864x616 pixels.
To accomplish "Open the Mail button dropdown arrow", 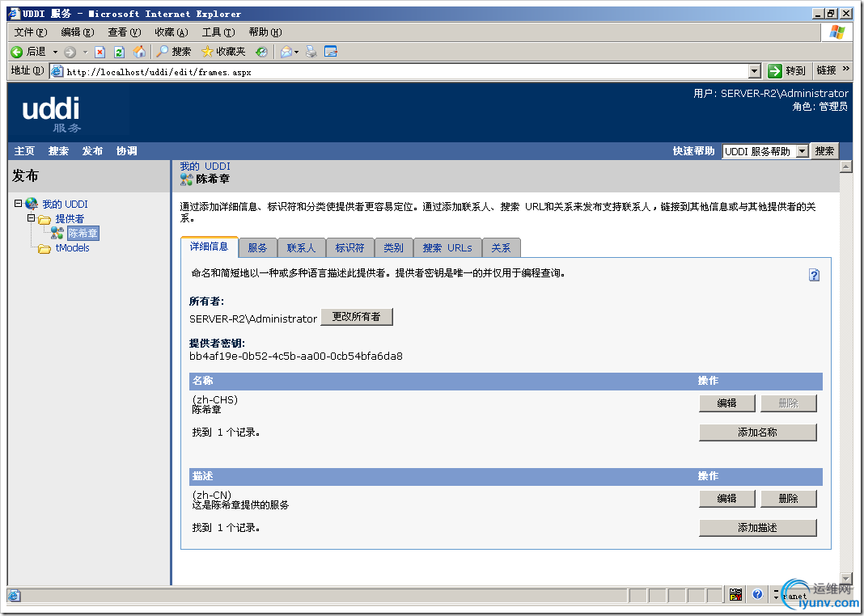I will click(x=296, y=53).
